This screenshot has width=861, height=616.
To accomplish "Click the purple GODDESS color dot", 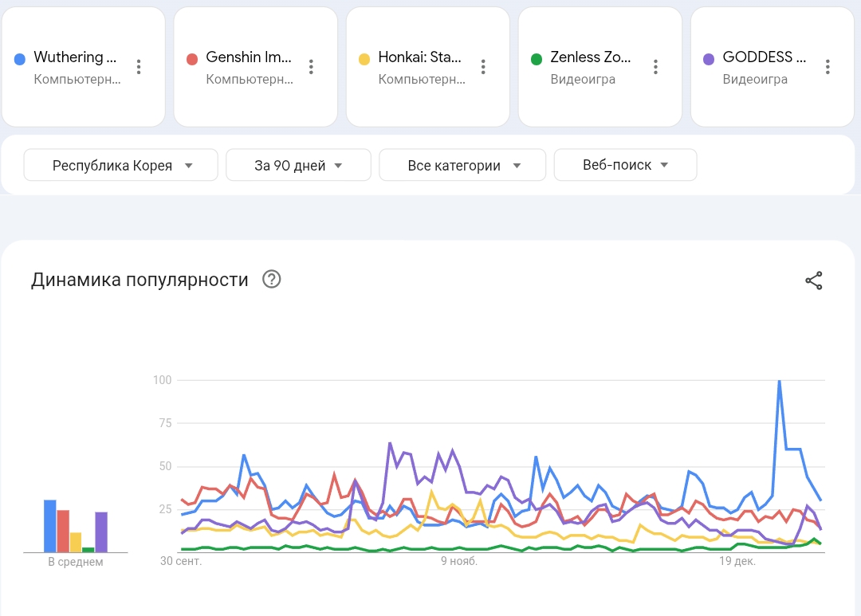I will pyautogui.click(x=709, y=59).
